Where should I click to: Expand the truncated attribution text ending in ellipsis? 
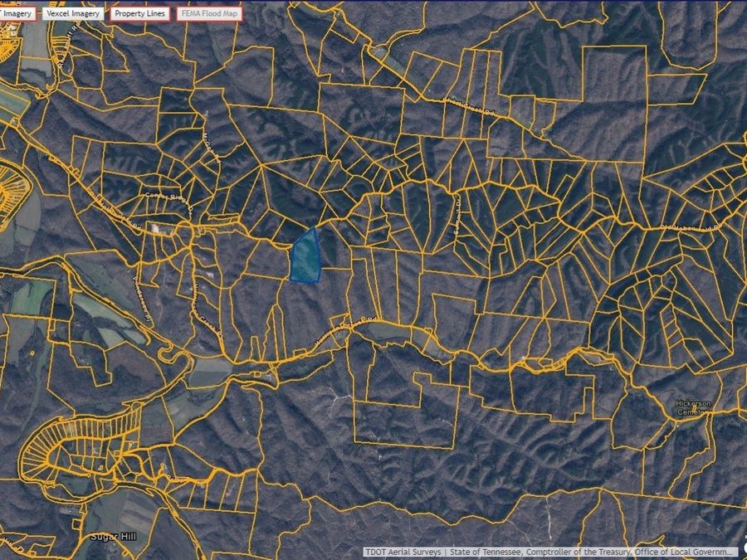[549, 552]
